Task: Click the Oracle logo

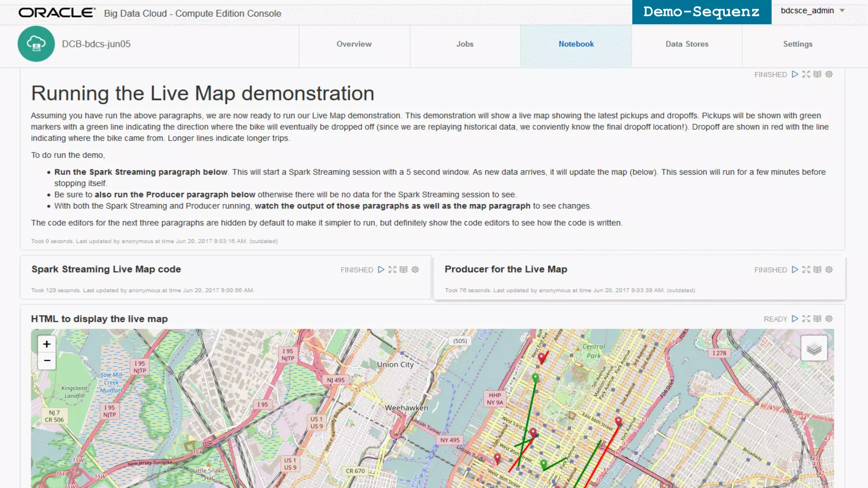Action: point(57,13)
